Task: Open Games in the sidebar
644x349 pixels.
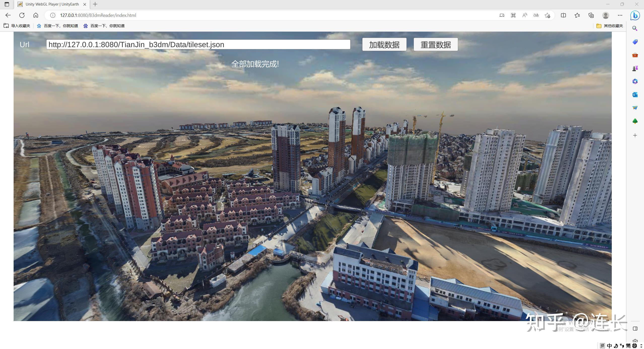Action: point(635,68)
